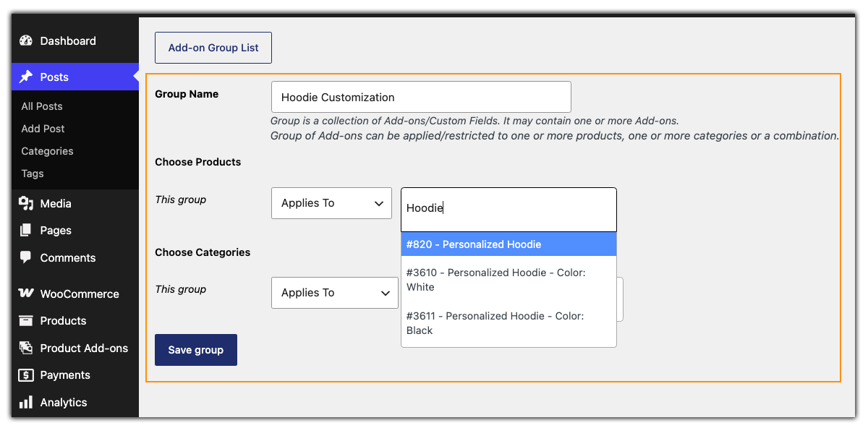The width and height of the screenshot is (868, 428).
Task: Open the Payments menu label
Action: (x=65, y=375)
